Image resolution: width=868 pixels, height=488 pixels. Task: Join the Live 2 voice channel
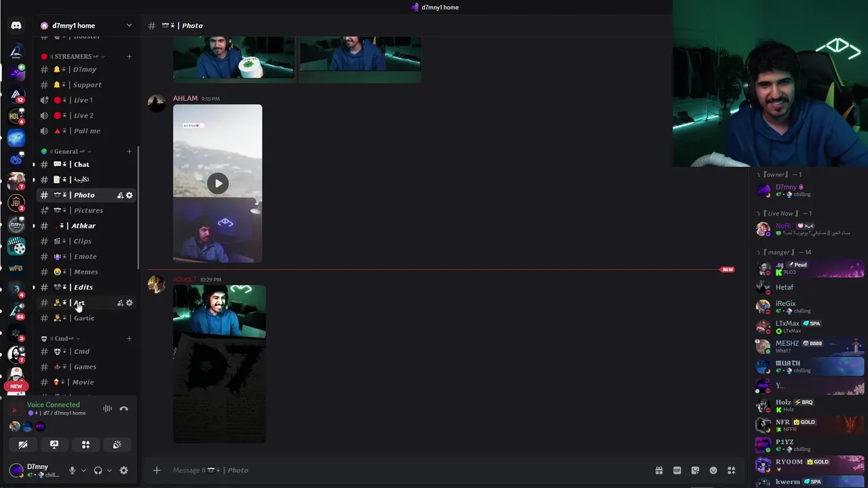tap(87, 115)
